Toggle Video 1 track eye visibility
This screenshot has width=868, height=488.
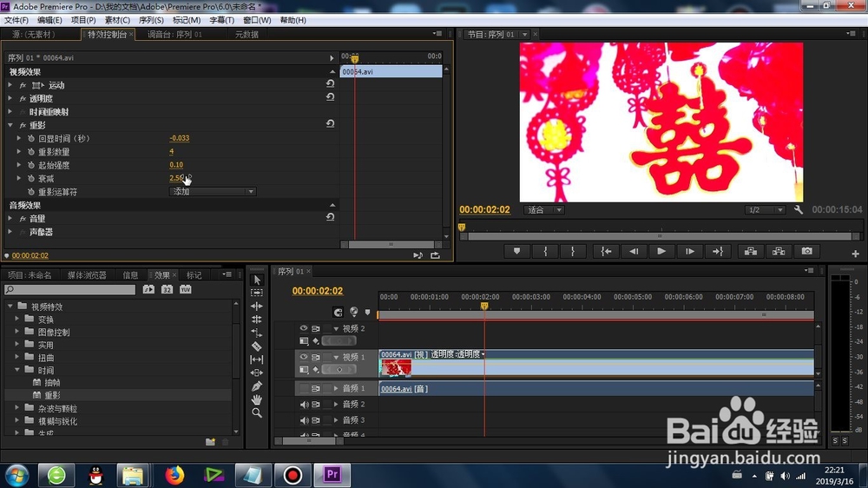pyautogui.click(x=303, y=357)
